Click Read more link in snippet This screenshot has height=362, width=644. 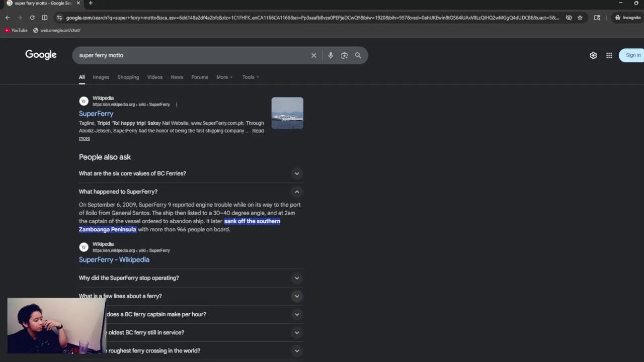(x=258, y=131)
